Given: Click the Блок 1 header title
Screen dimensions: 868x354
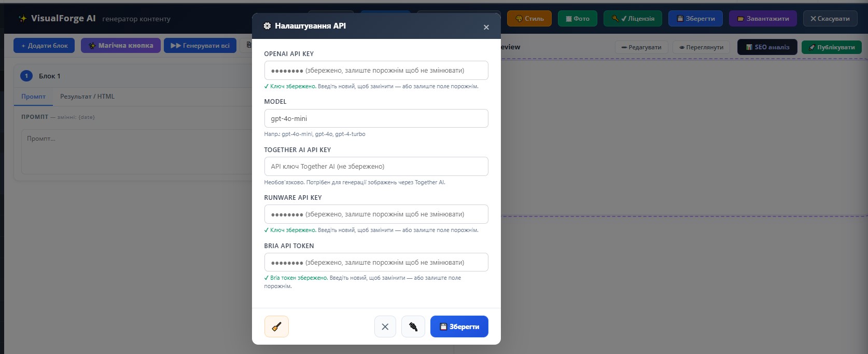Looking at the screenshot, I should (50, 76).
